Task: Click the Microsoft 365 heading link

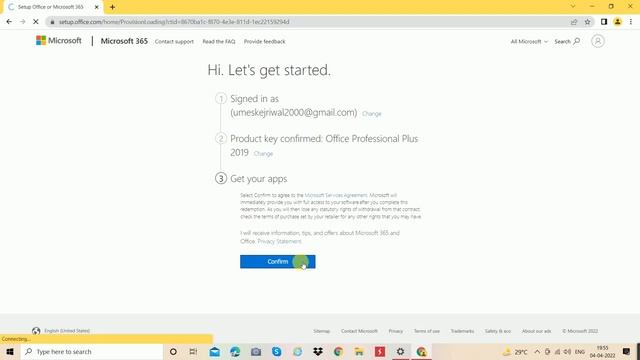Action: 124,41
